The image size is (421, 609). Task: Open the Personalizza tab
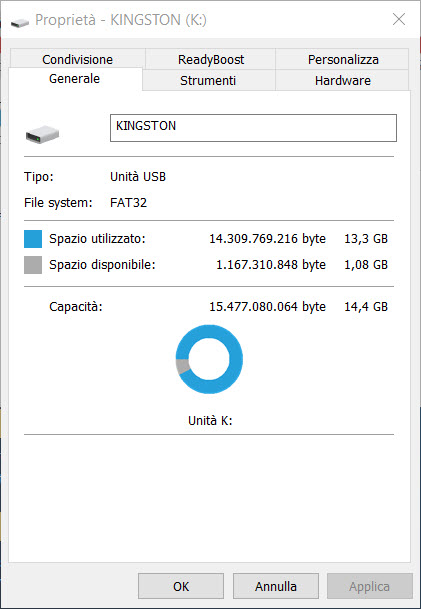[x=343, y=59]
